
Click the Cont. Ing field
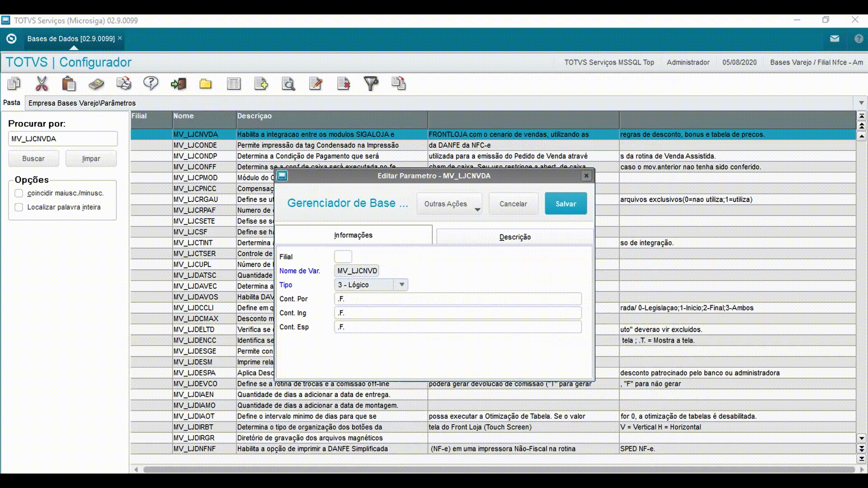click(458, 313)
